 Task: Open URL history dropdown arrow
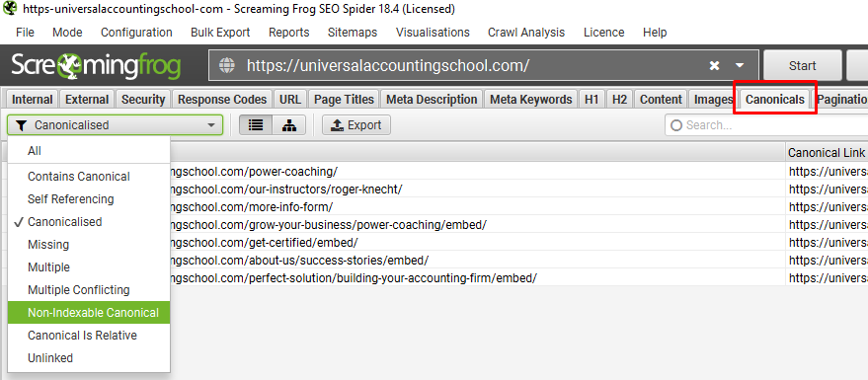pyautogui.click(x=740, y=66)
